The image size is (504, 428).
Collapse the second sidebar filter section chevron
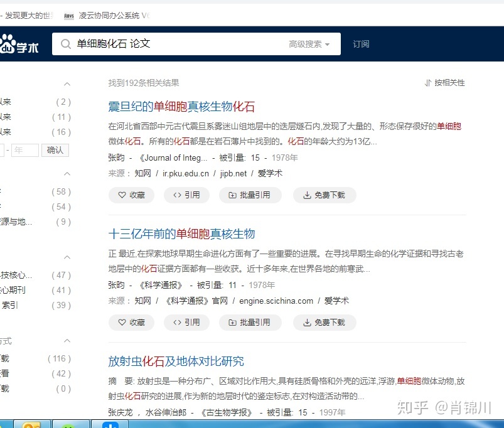(67, 174)
